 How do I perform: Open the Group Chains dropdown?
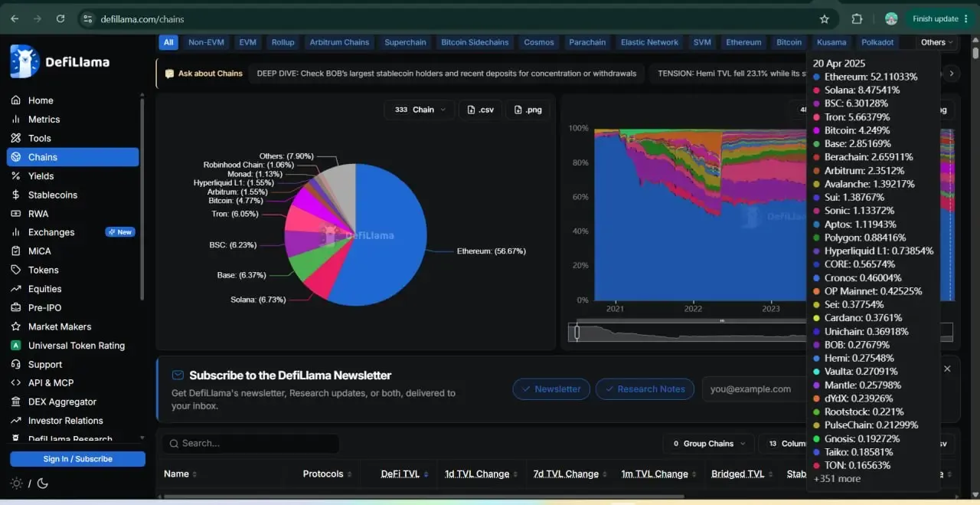point(708,444)
